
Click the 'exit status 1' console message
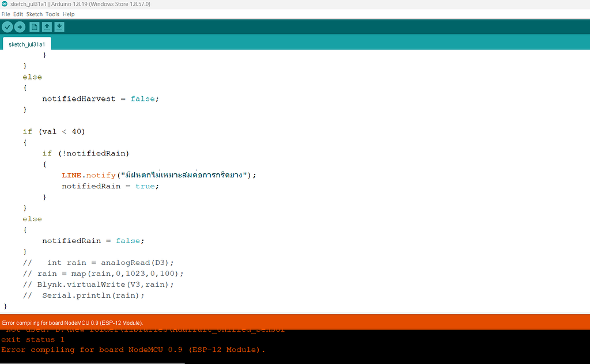coord(33,340)
